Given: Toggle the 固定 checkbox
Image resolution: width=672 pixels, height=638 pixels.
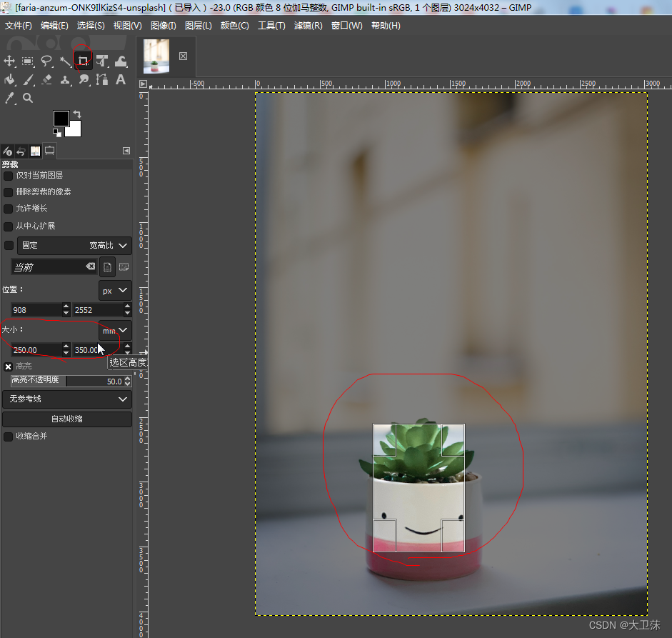Looking at the screenshot, I should [x=9, y=245].
